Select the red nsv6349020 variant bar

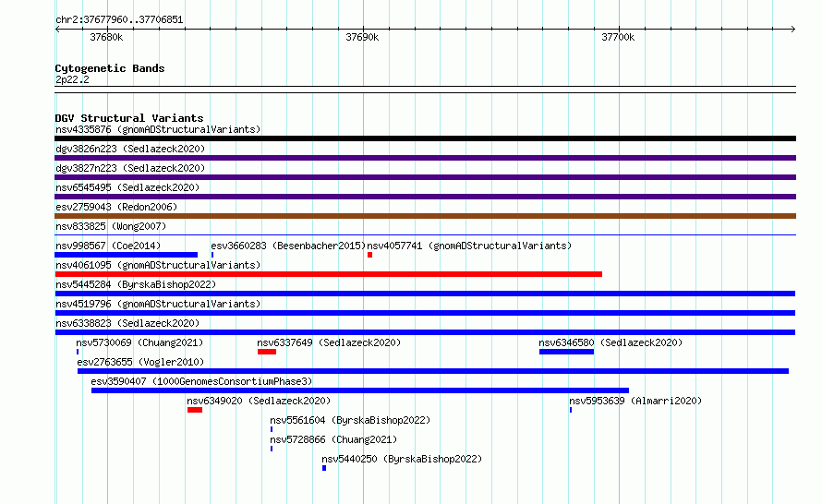(x=195, y=410)
